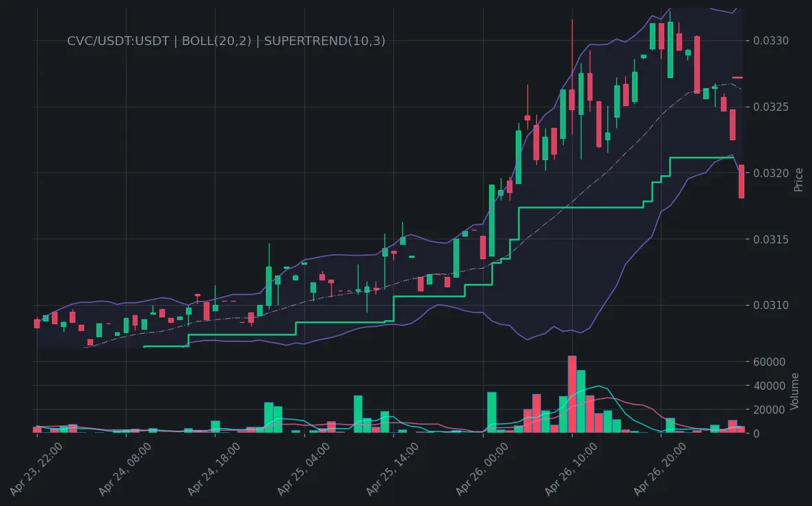
Task: Click the 0.0310 price axis label
Action: 770,305
